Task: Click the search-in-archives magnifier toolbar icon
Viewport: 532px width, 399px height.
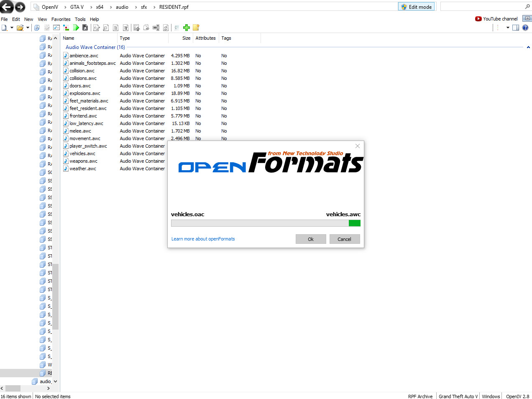Action: pos(37,28)
